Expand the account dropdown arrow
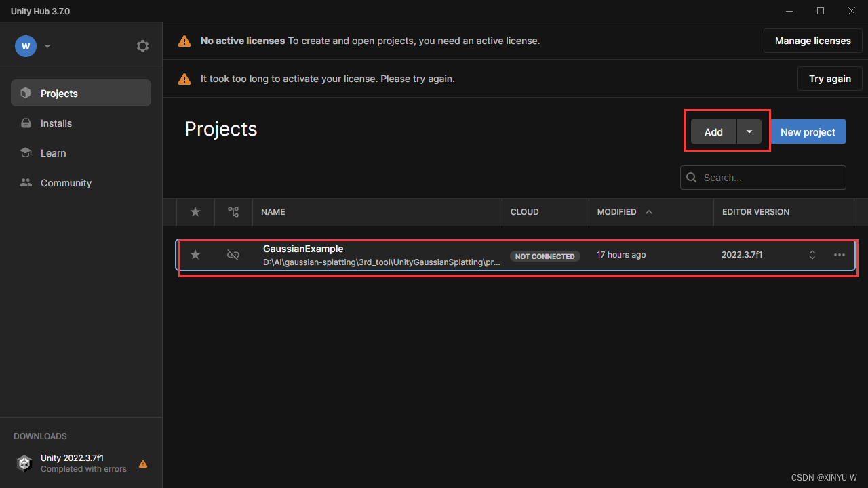This screenshot has height=488, width=868. [x=47, y=47]
